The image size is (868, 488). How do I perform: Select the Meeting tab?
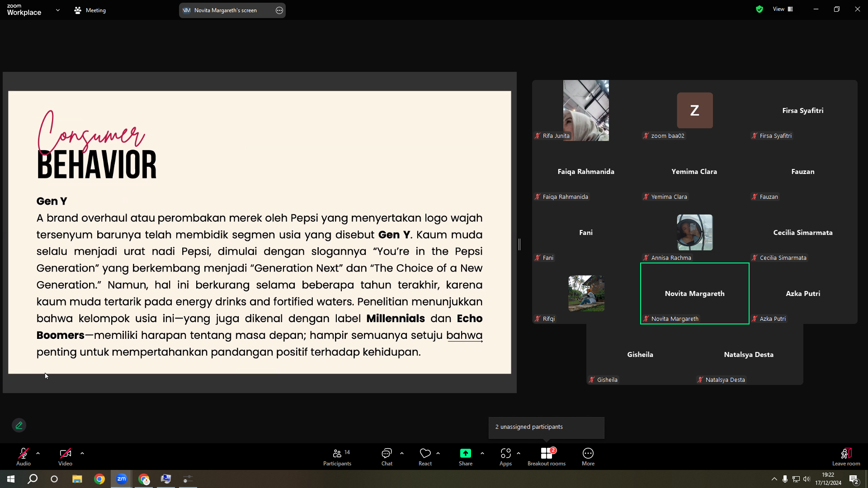90,10
